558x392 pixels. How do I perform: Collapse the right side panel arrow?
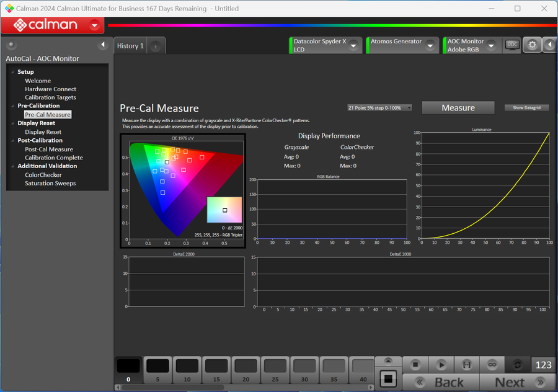pos(550,45)
